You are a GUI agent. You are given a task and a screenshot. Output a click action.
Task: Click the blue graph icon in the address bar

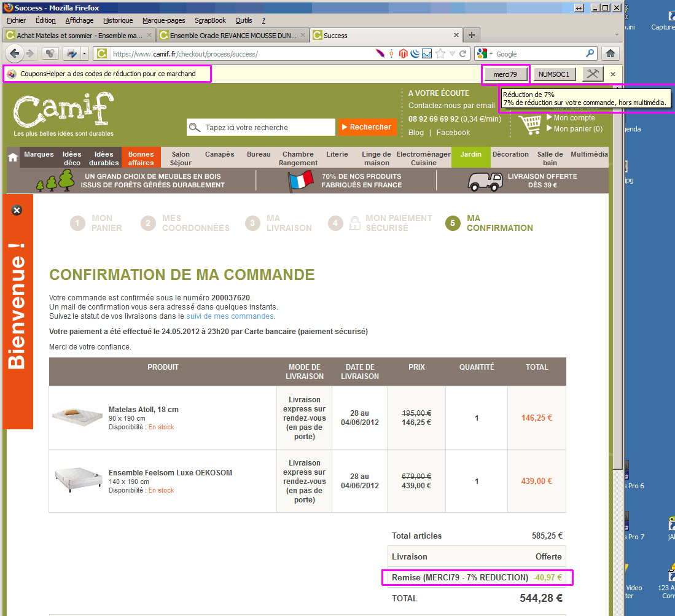point(427,53)
